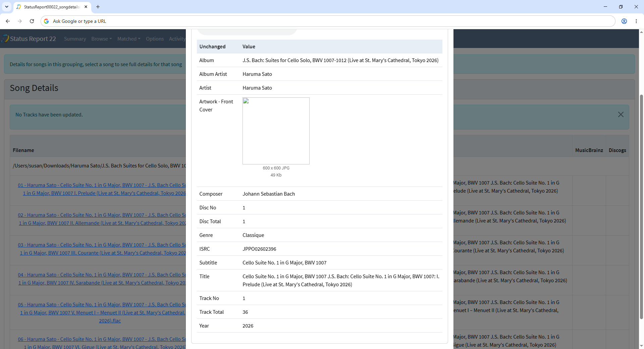Viewport: 644px width, 349px height.
Task: Open the Activity nav item
Action: (x=177, y=39)
